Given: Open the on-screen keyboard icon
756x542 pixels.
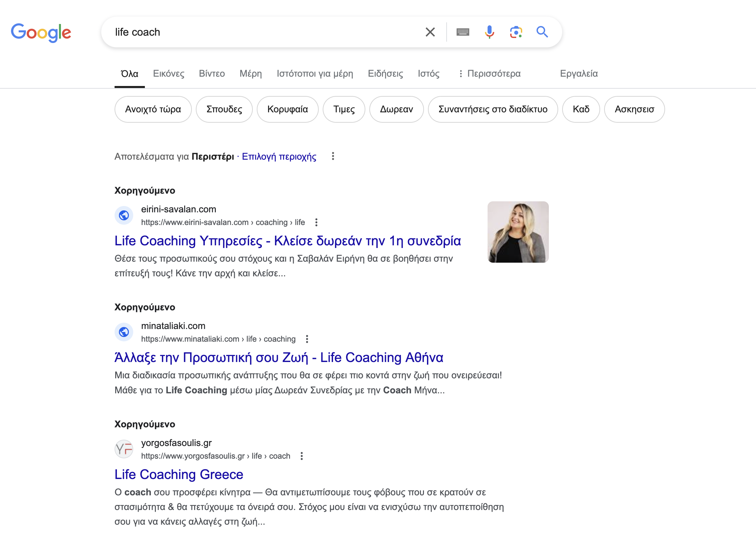Looking at the screenshot, I should [x=463, y=32].
